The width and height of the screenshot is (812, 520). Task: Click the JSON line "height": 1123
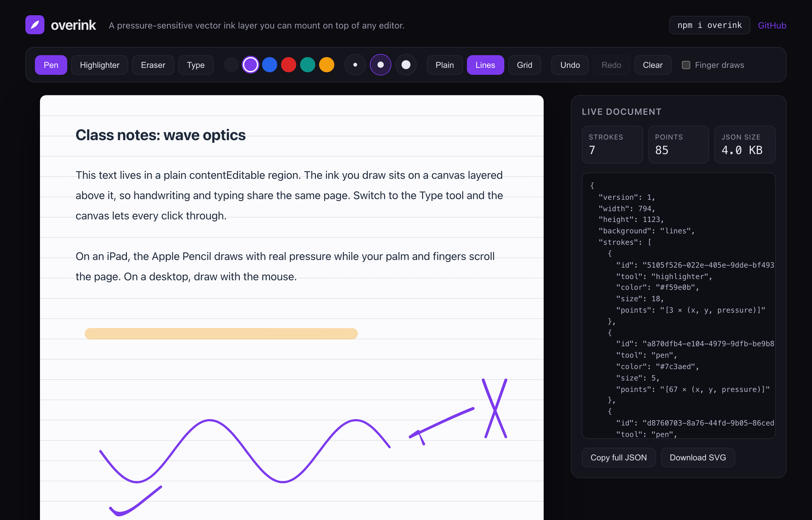coord(631,219)
